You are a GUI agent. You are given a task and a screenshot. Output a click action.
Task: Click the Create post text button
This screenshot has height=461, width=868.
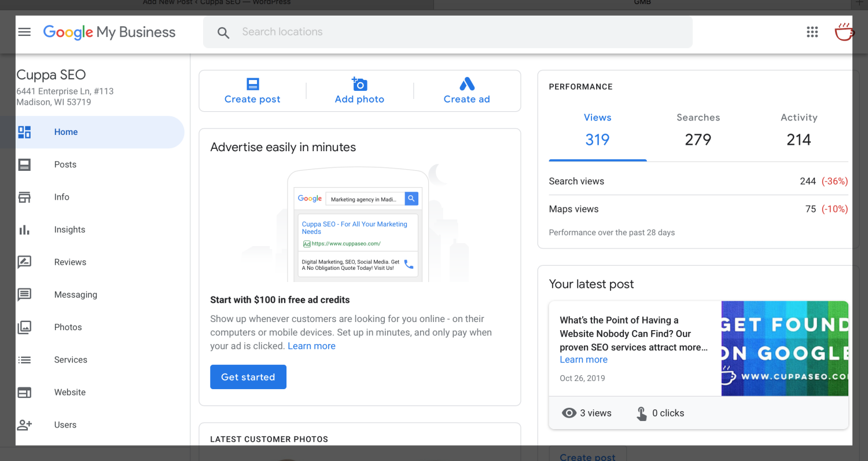[252, 99]
